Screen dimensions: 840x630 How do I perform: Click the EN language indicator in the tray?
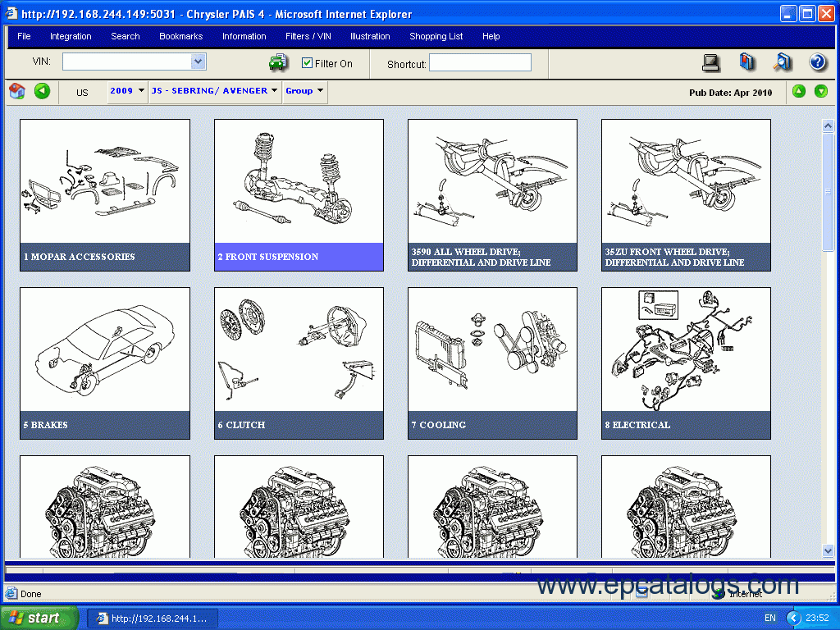769,618
